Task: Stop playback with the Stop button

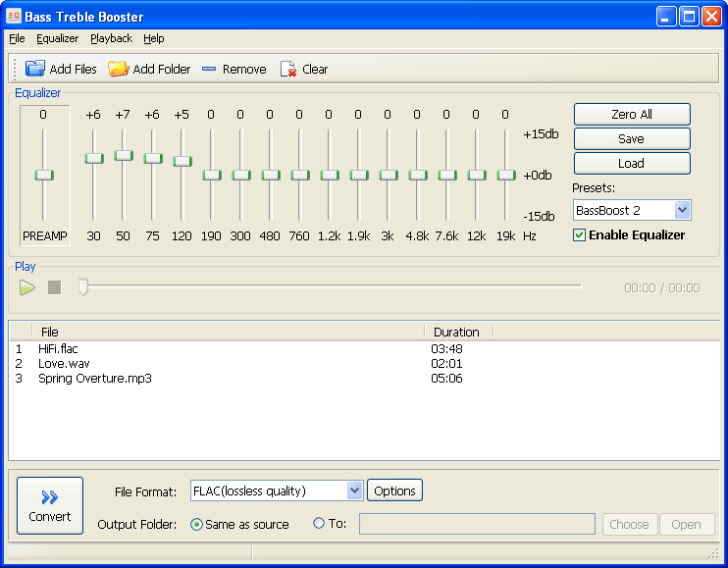Action: coord(55,287)
